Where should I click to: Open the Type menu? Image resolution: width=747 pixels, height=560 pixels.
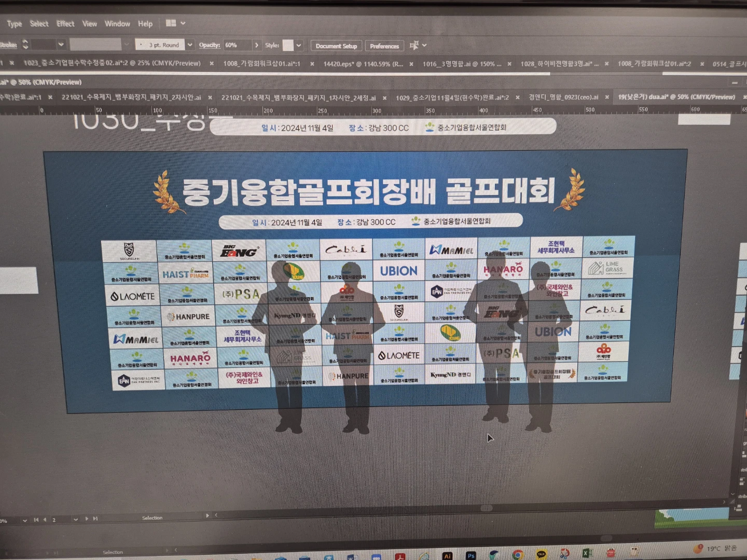click(15, 24)
